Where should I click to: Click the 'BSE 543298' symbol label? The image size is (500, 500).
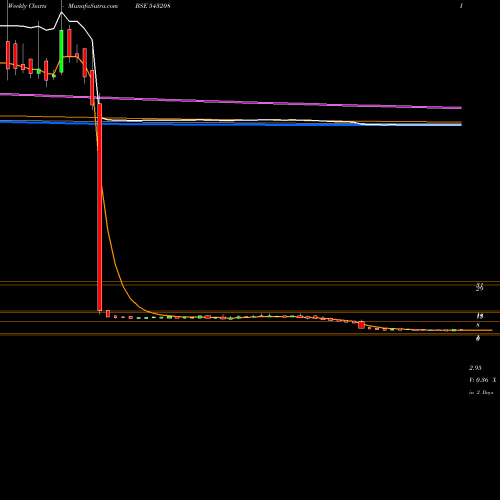click(x=153, y=6)
